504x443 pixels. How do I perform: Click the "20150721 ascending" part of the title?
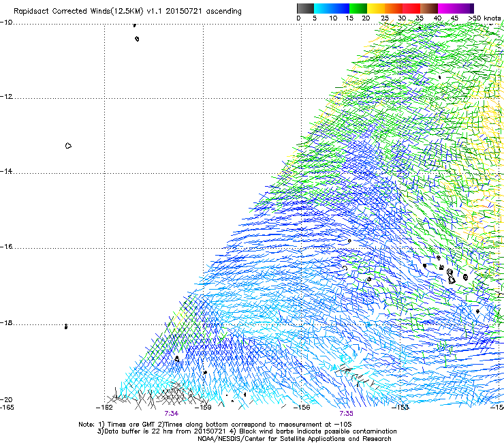tap(204, 12)
